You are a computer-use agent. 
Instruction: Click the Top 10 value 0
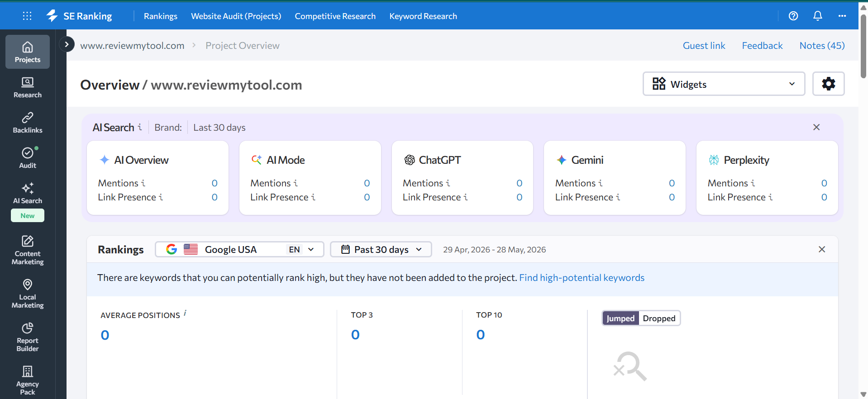coord(481,334)
